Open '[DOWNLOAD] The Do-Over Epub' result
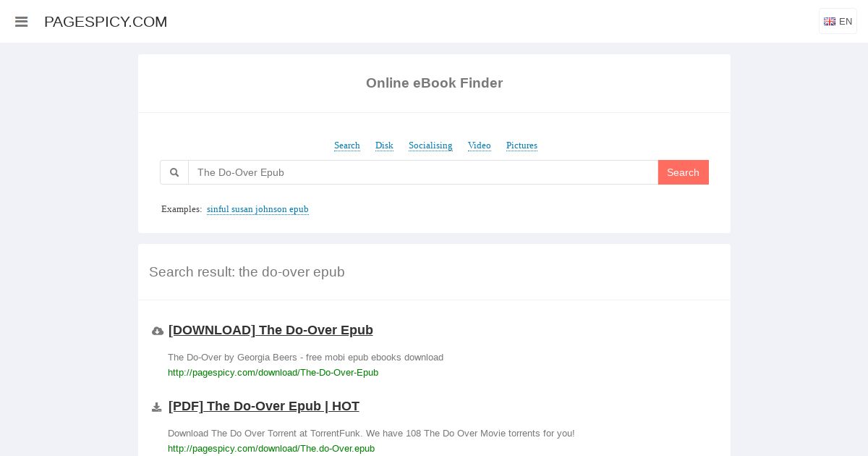The height and width of the screenshot is (456, 868). point(271,330)
